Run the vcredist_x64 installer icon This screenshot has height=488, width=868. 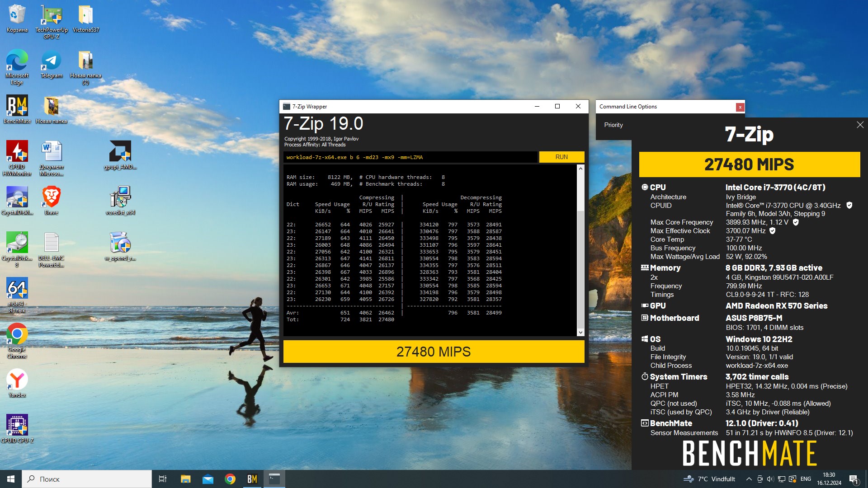click(120, 201)
